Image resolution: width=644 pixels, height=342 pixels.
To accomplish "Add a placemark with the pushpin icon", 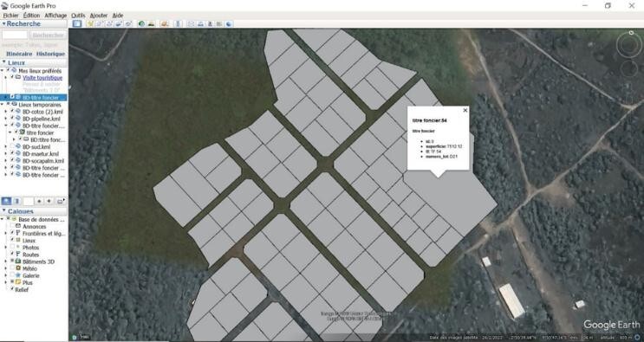I will [x=90, y=23].
